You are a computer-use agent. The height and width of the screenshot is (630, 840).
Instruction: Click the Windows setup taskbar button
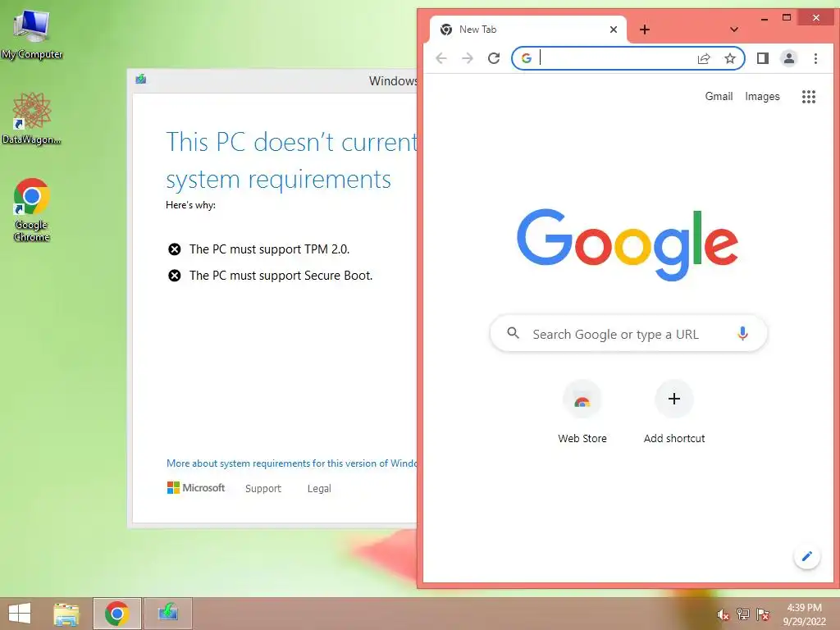[x=168, y=614]
